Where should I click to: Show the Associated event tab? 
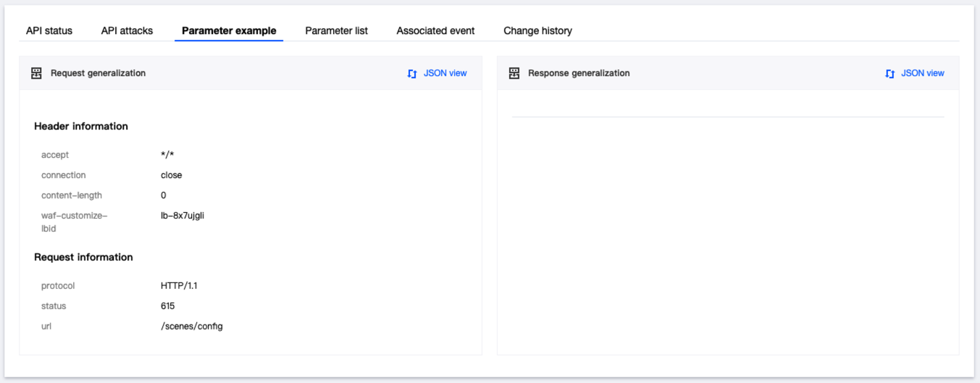pyautogui.click(x=435, y=31)
